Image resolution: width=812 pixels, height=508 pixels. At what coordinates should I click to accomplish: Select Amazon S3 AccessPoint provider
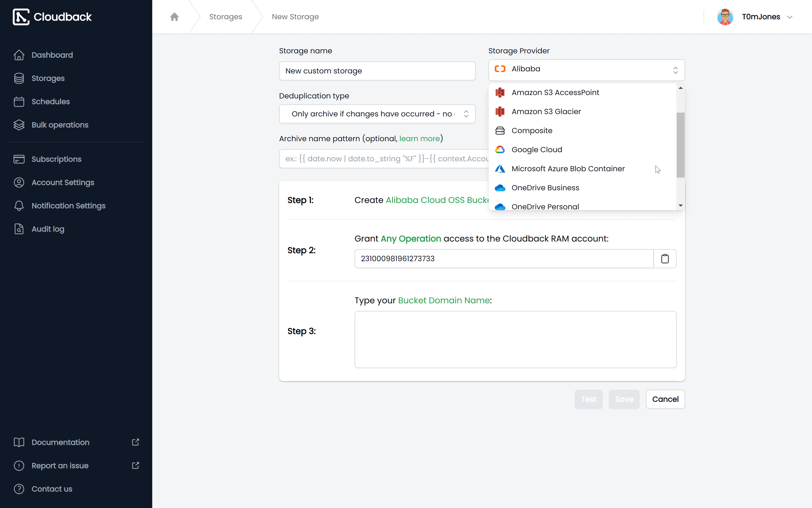pos(582,92)
